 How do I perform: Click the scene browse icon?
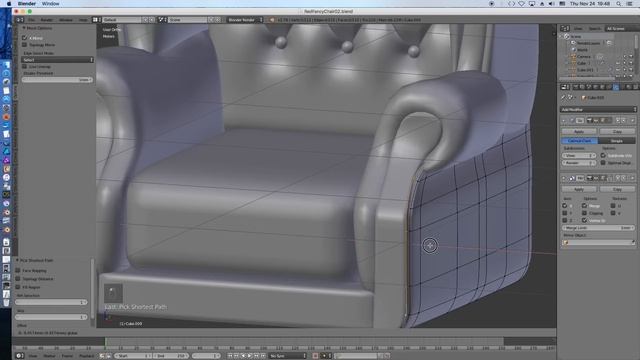162,20
